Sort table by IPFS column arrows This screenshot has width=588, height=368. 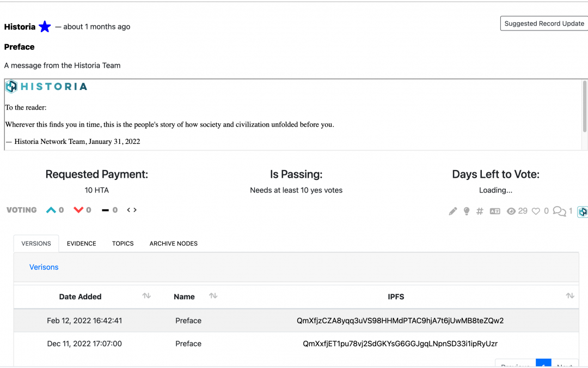[x=570, y=296]
